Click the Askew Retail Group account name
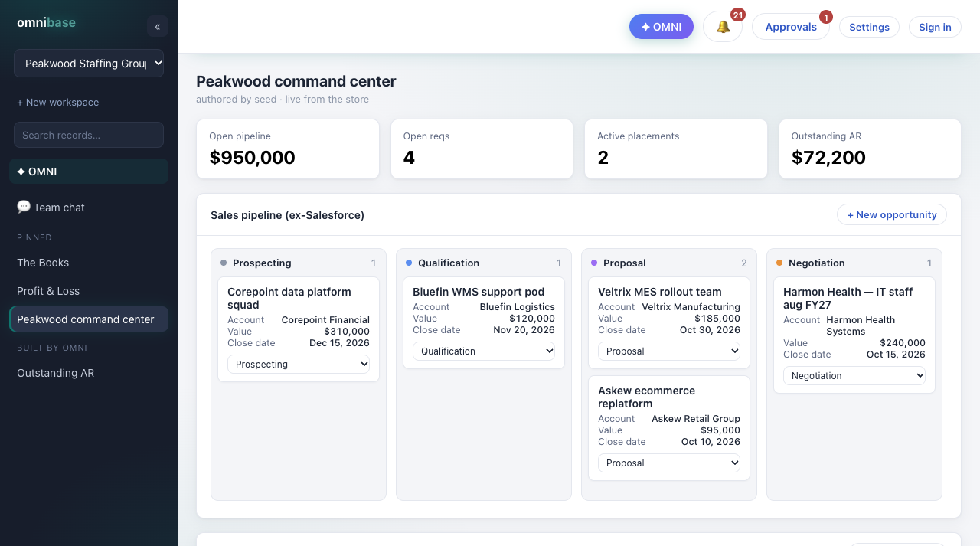 [696, 419]
